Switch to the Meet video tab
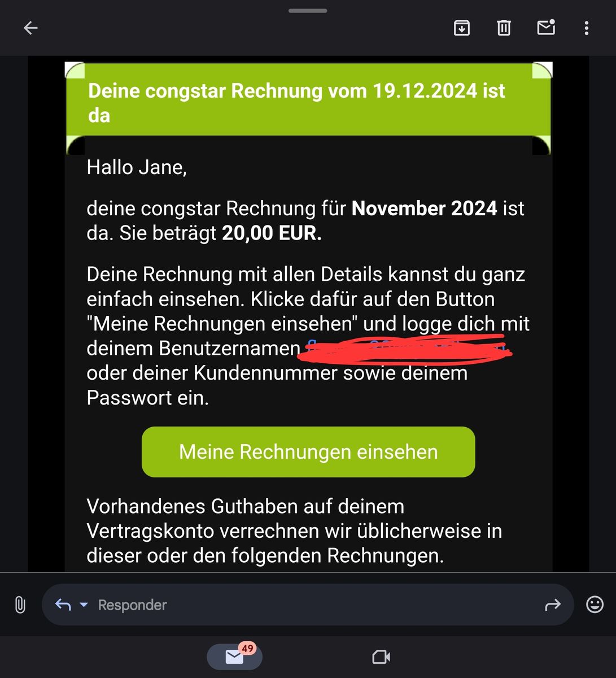Image resolution: width=616 pixels, height=678 pixels. pos(381,657)
